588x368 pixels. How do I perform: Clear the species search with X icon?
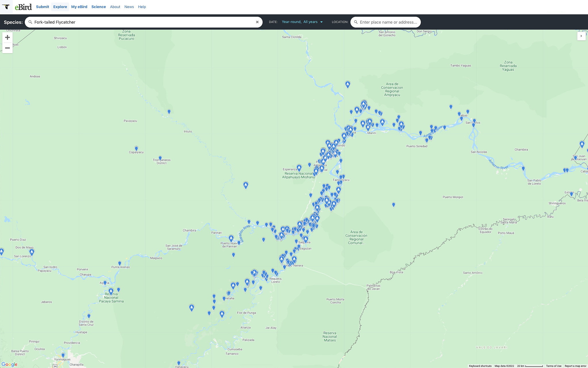click(x=257, y=22)
